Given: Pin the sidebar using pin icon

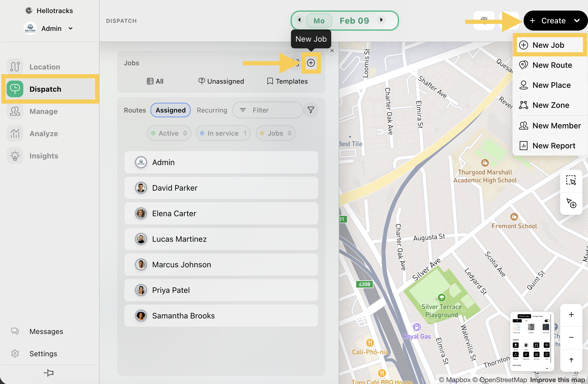Looking at the screenshot, I should 49,373.
